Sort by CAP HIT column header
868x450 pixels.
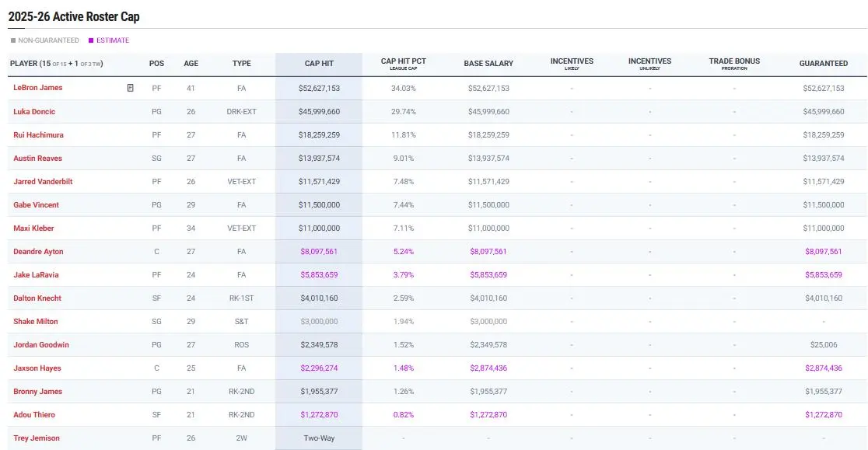(x=319, y=64)
